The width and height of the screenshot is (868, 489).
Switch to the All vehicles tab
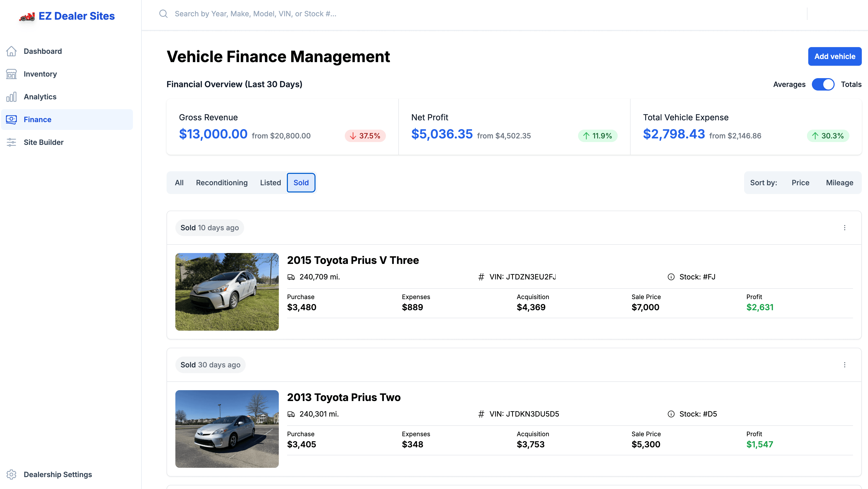coord(179,182)
